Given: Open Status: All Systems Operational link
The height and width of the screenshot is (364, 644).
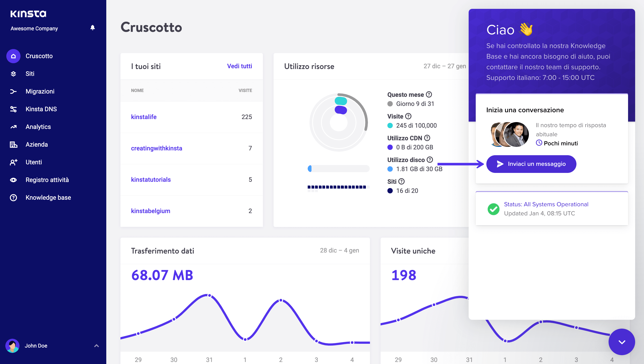Looking at the screenshot, I should tap(546, 204).
